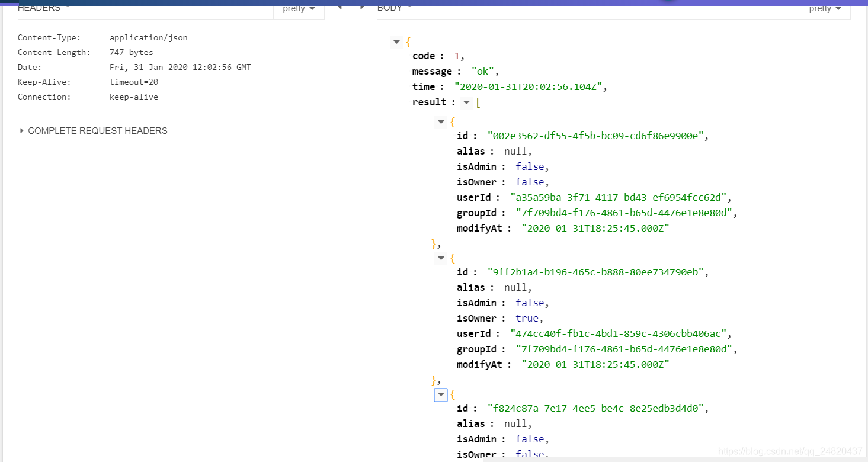Click the Content-Length header name
The height and width of the screenshot is (462, 868).
click(x=54, y=53)
